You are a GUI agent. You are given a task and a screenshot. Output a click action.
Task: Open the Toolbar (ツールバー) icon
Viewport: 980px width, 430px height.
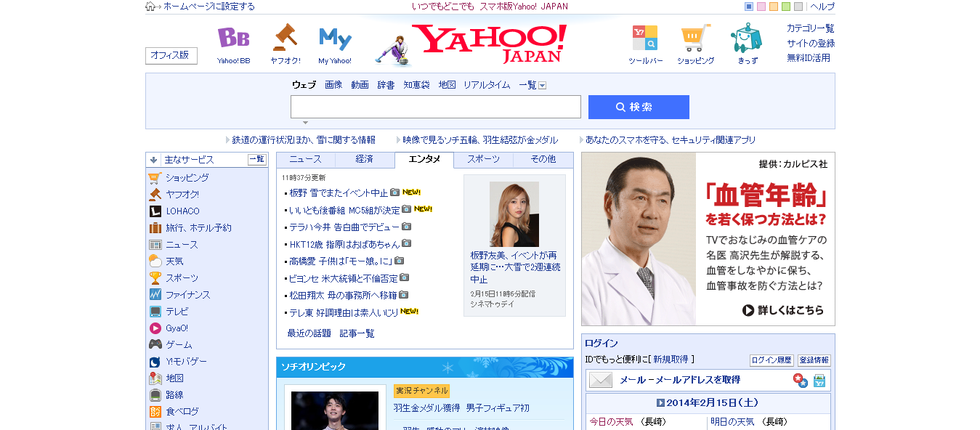coord(645,38)
